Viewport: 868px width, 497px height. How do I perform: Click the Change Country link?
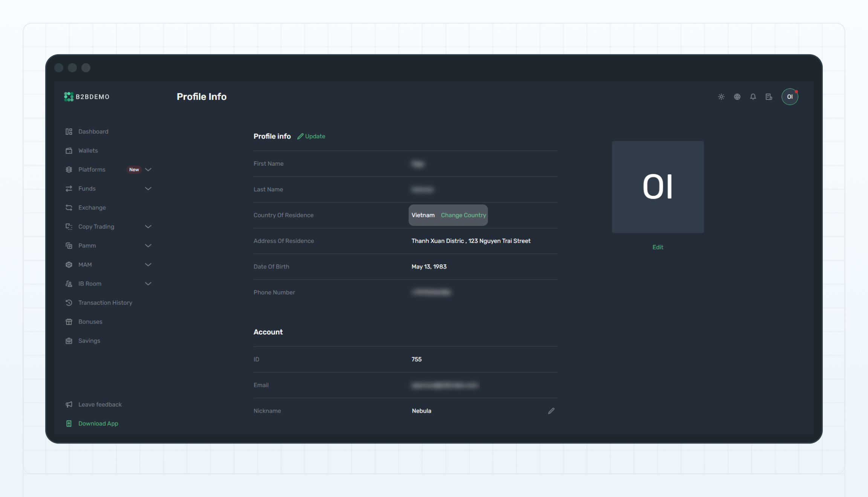(x=463, y=215)
